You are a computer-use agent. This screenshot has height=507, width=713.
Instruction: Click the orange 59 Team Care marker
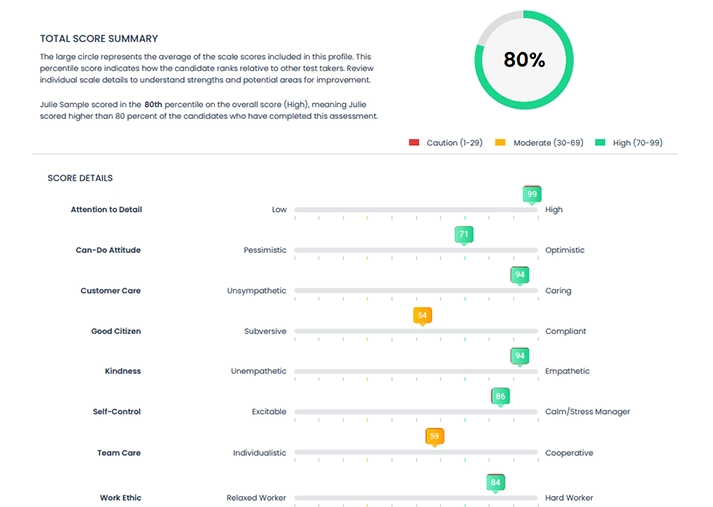click(x=434, y=437)
